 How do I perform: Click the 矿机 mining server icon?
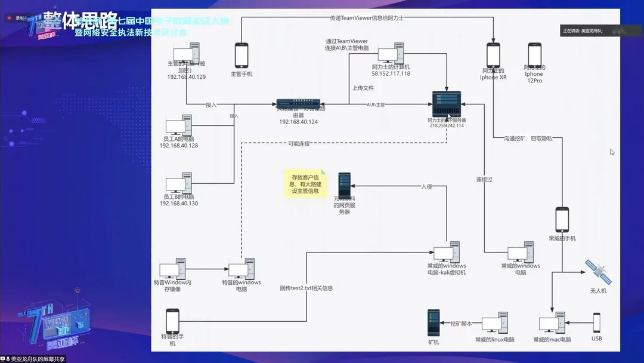[434, 323]
